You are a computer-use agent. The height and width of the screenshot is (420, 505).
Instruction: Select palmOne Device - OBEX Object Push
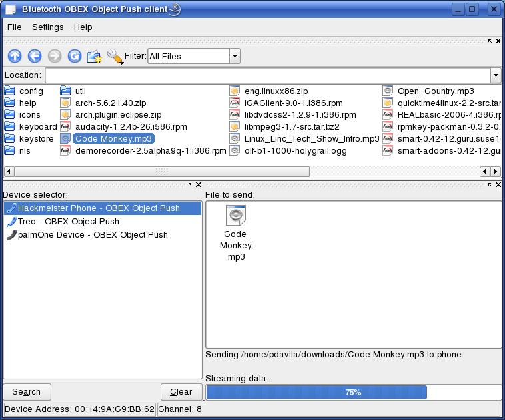coord(92,235)
